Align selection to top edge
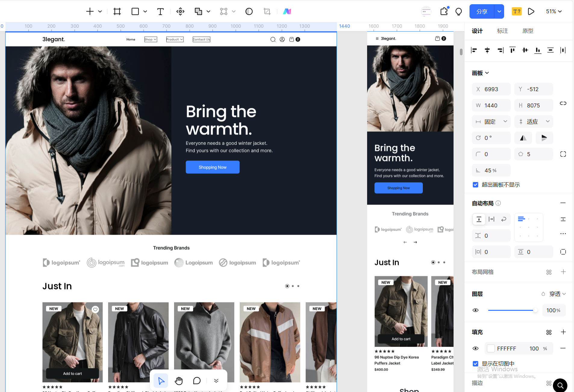This screenshot has height=392, width=574. [x=512, y=50]
